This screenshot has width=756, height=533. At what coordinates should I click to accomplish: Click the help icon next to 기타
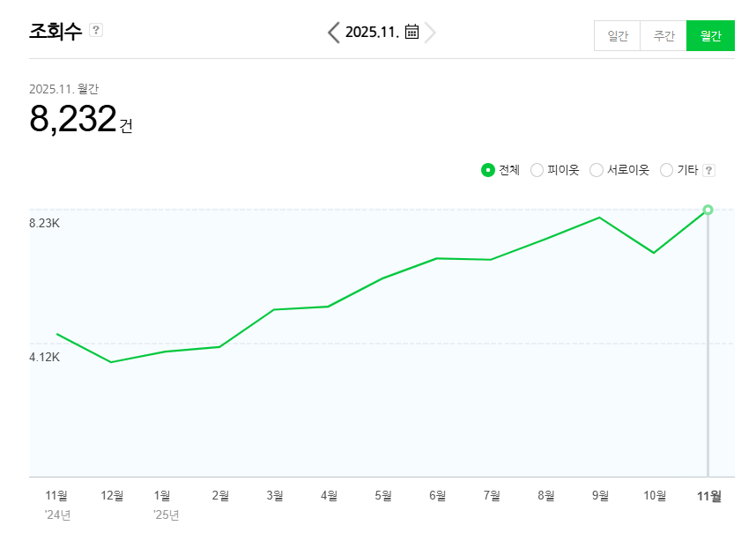708,170
